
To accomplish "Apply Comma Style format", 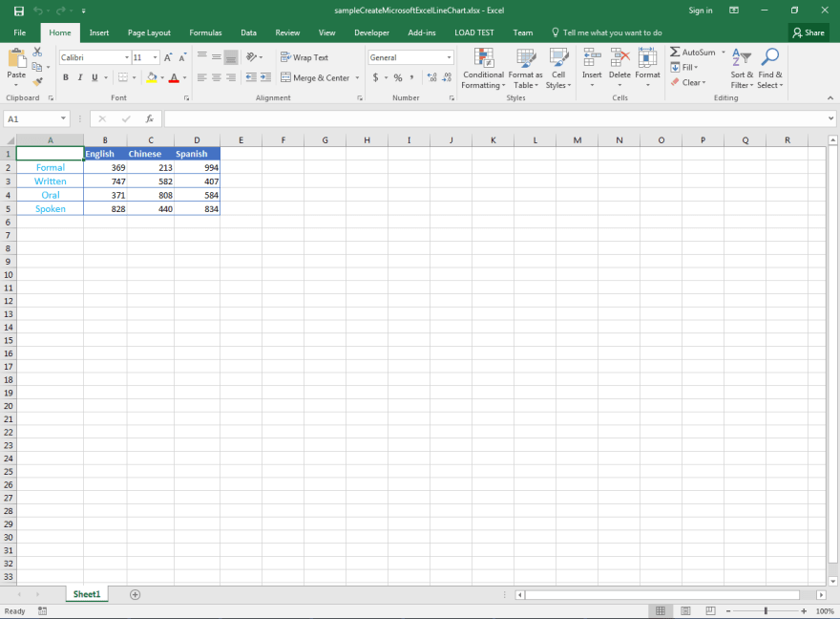I will coord(412,77).
